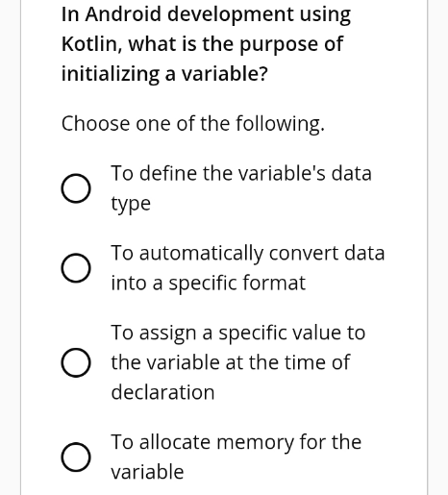Click the word "following" in the instruction line
Viewport: 448px width, 495px height.
[x=280, y=124]
